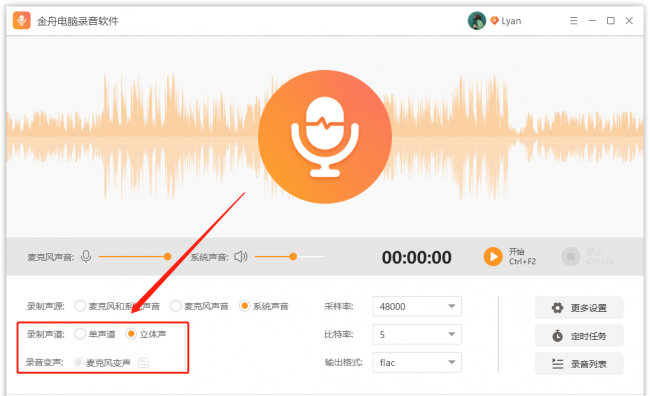
Task: Click the orange app logo icon
Action: pos(22,20)
